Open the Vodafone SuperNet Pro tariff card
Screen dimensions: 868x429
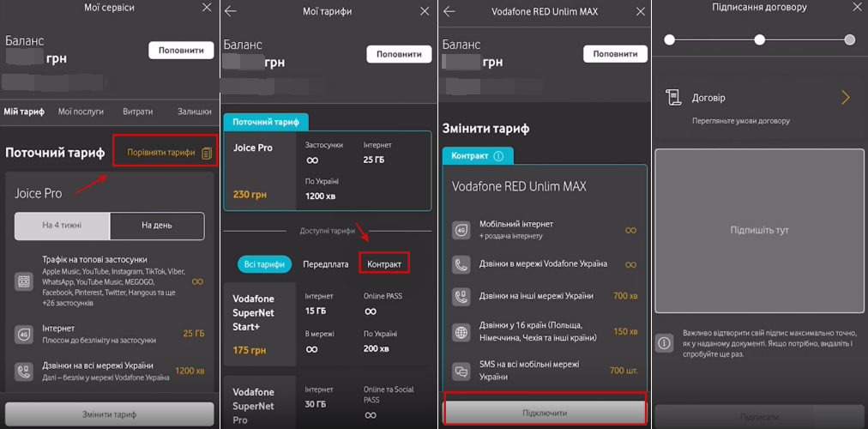(x=326, y=402)
